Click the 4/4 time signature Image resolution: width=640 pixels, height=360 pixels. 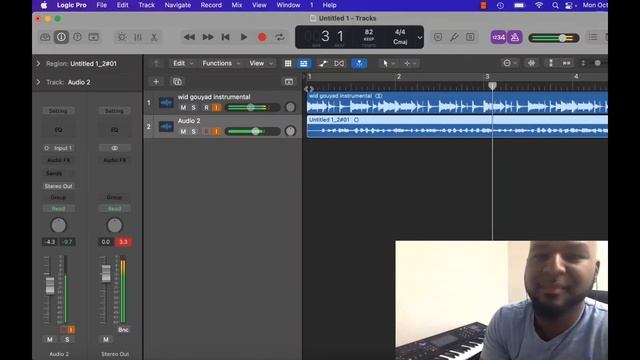pyautogui.click(x=400, y=32)
